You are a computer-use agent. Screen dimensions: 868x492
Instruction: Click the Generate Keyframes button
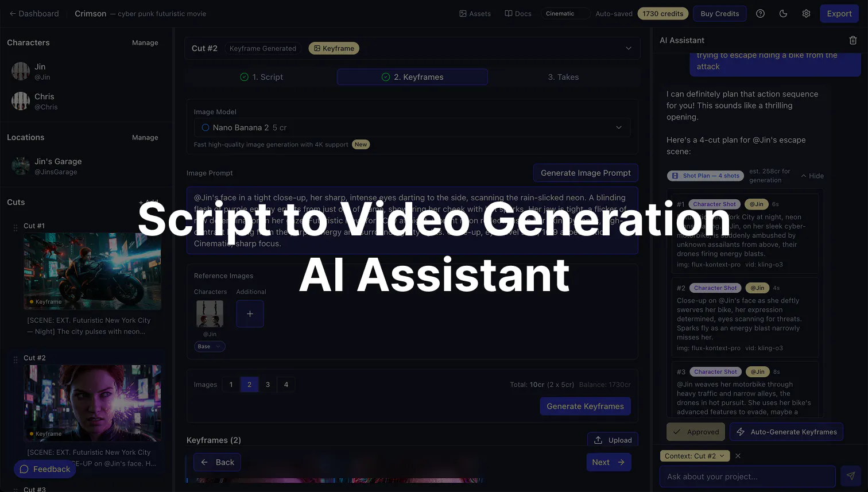[585, 406]
